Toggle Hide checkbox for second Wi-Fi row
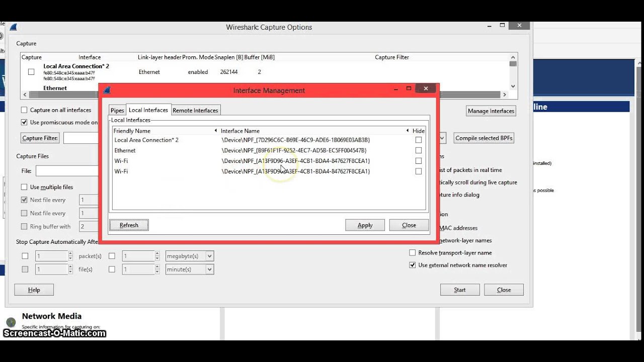Screen dimensions: 644x362 pos(419,171)
